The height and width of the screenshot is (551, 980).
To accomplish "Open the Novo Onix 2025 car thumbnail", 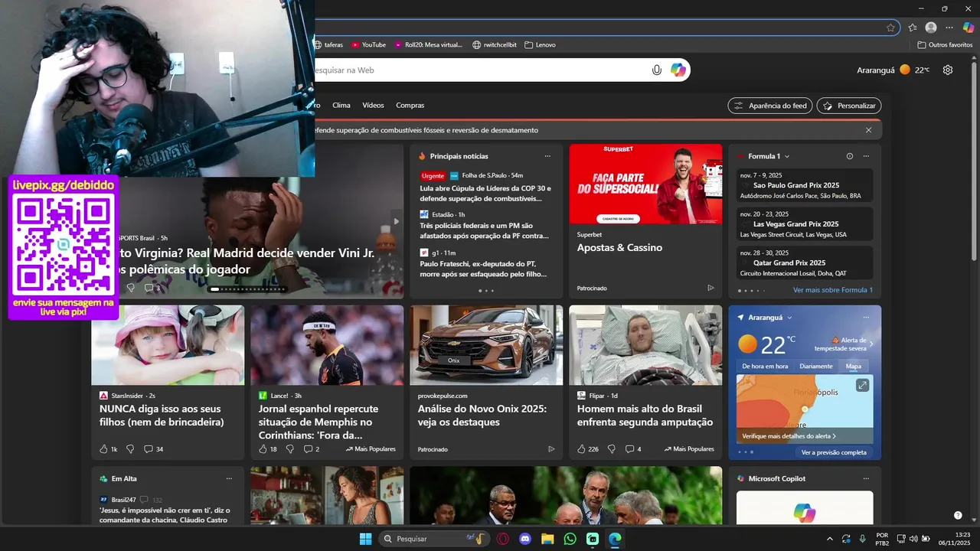I will [486, 345].
